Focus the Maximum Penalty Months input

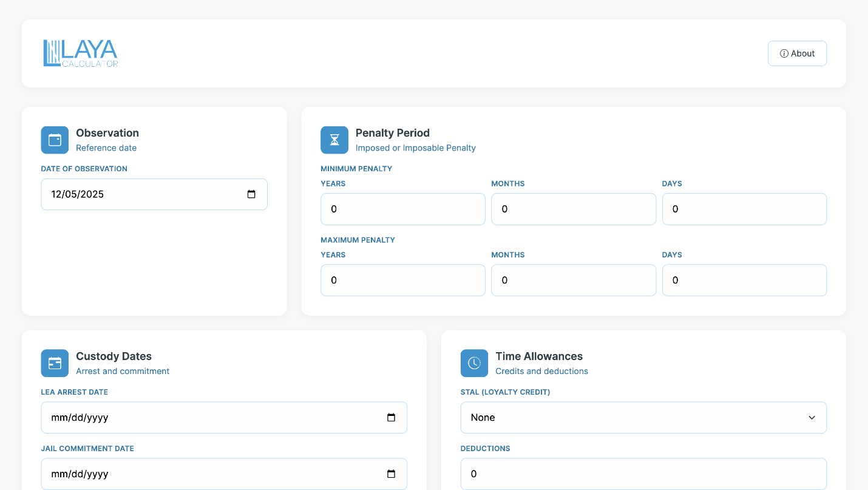pyautogui.click(x=574, y=280)
